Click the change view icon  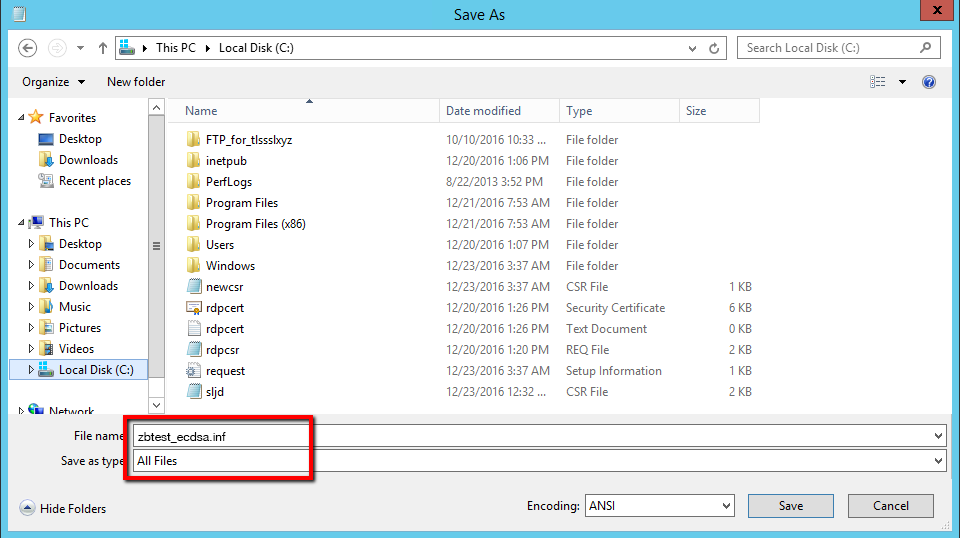click(878, 82)
